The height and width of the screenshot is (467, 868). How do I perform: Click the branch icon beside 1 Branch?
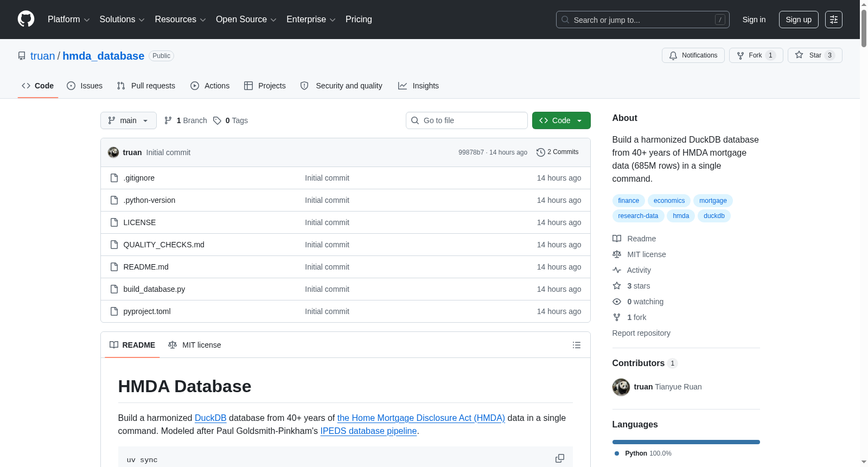(168, 120)
